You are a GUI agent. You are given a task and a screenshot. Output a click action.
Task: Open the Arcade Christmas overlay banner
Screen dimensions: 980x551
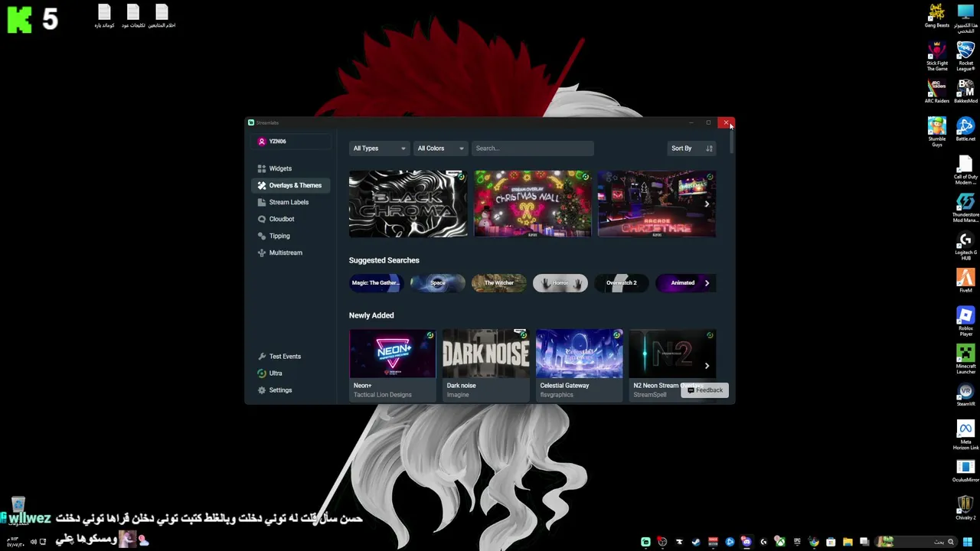point(657,204)
